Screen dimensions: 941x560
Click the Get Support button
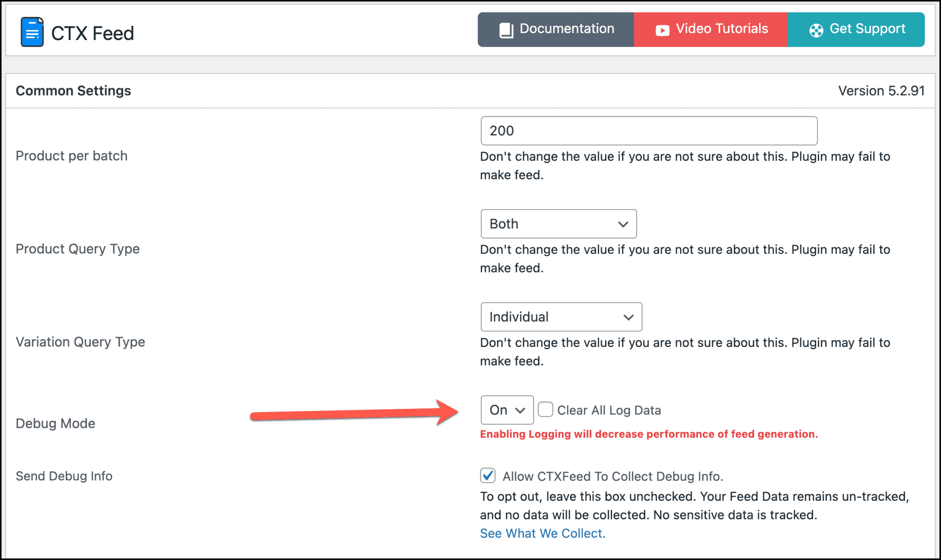(x=856, y=29)
